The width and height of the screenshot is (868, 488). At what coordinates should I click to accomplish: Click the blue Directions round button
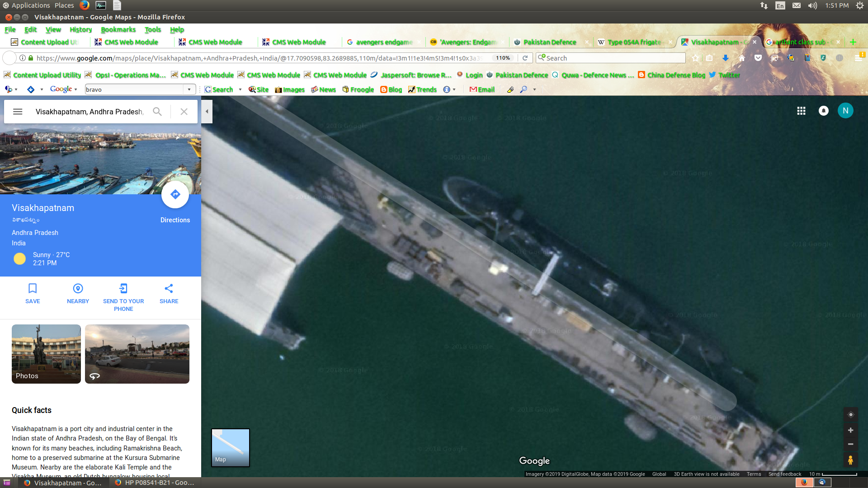click(x=175, y=195)
